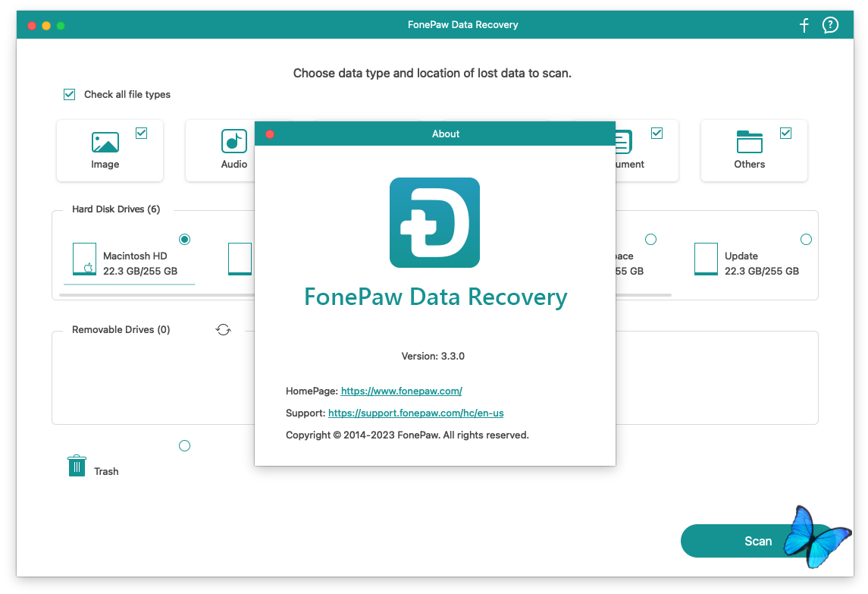The image size is (868, 594).
Task: Click the Image file type icon
Action: click(x=105, y=142)
